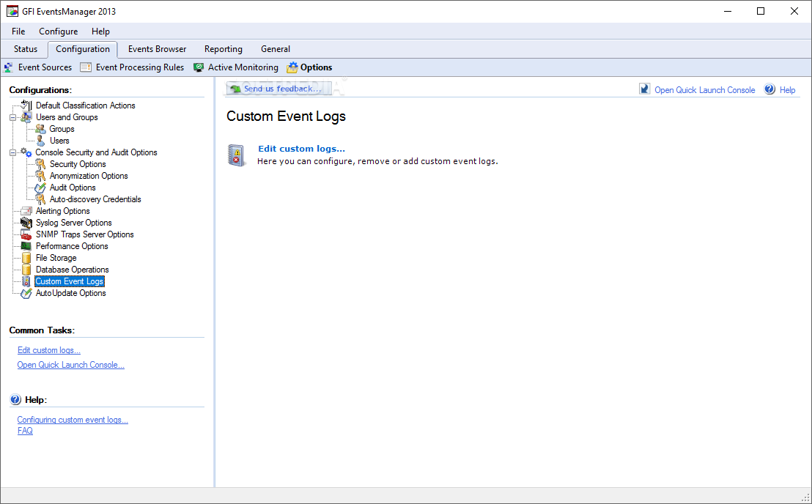Select the Configuration tab
Screen dimensions: 812x504
click(x=83, y=49)
